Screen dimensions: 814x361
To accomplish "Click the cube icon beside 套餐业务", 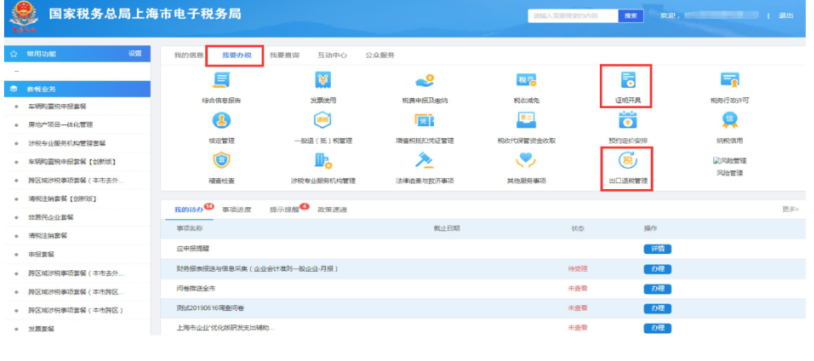I will 14,89.
